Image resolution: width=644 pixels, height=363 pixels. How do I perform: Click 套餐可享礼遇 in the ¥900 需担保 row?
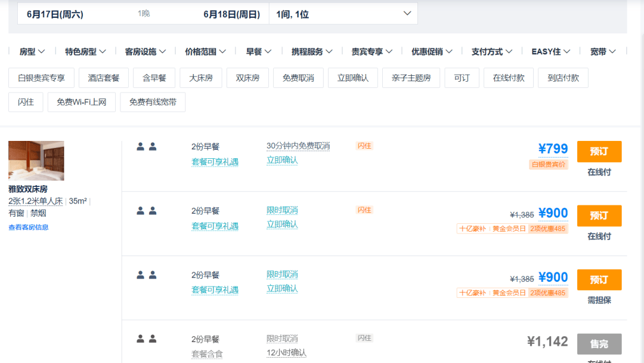click(215, 290)
